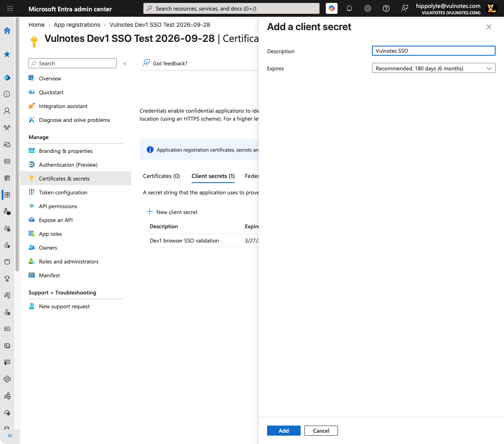Click the Cancel button

point(321,431)
